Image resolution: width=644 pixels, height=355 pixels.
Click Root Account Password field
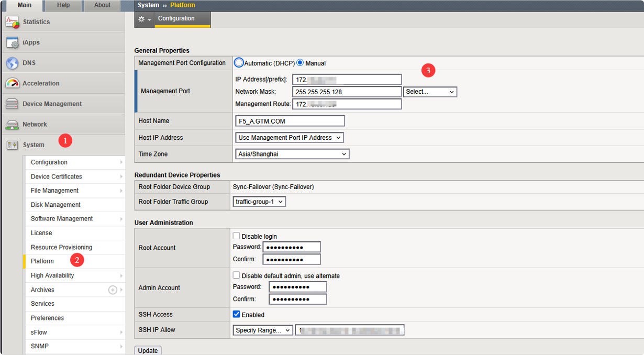(292, 247)
